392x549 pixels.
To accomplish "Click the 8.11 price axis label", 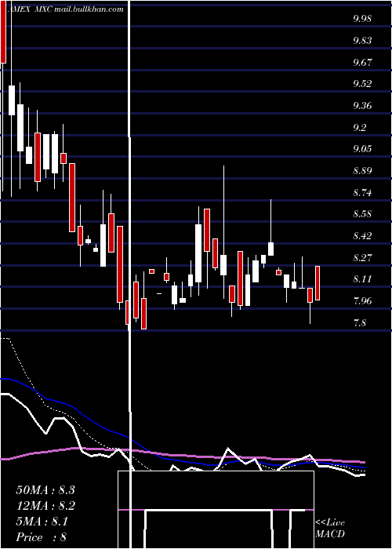I will click(362, 279).
